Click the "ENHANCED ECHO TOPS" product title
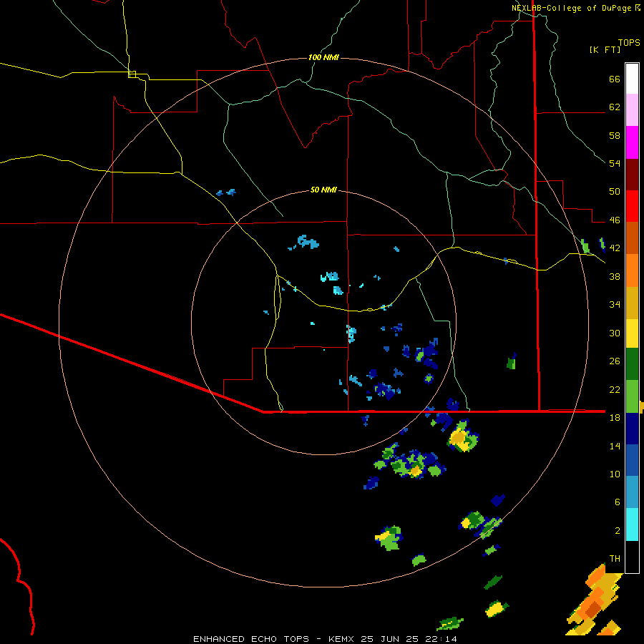 (251, 639)
